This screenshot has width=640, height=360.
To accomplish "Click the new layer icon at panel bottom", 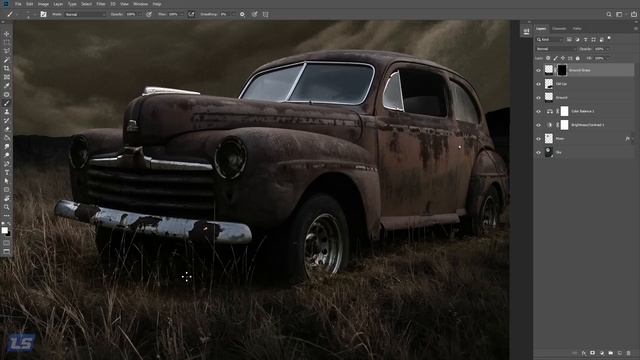I will (620, 353).
